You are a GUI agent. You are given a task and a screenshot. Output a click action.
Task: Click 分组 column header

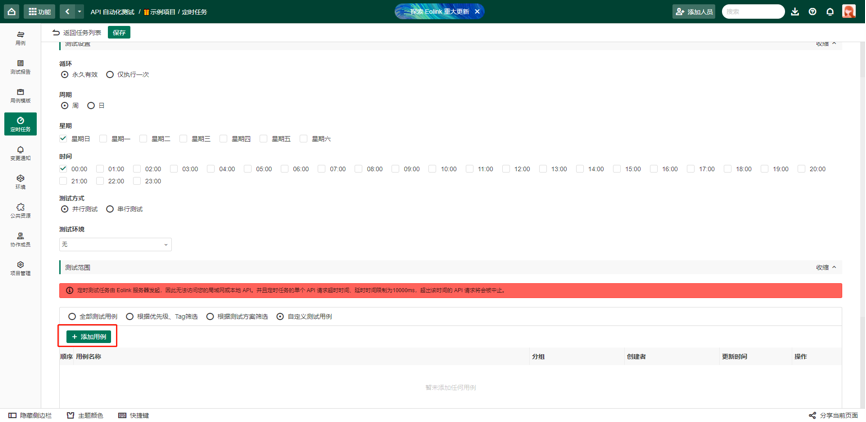click(x=538, y=357)
